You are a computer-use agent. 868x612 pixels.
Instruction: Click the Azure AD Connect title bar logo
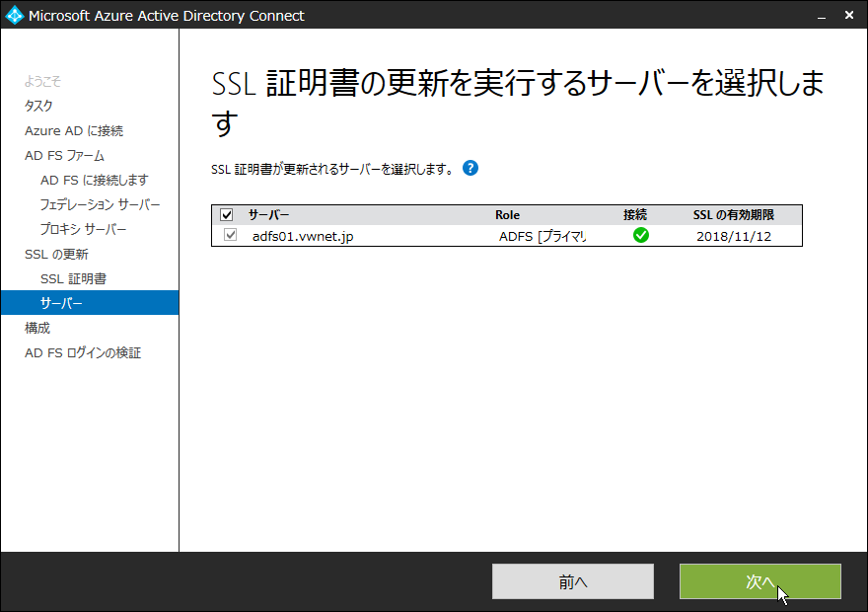point(14,15)
